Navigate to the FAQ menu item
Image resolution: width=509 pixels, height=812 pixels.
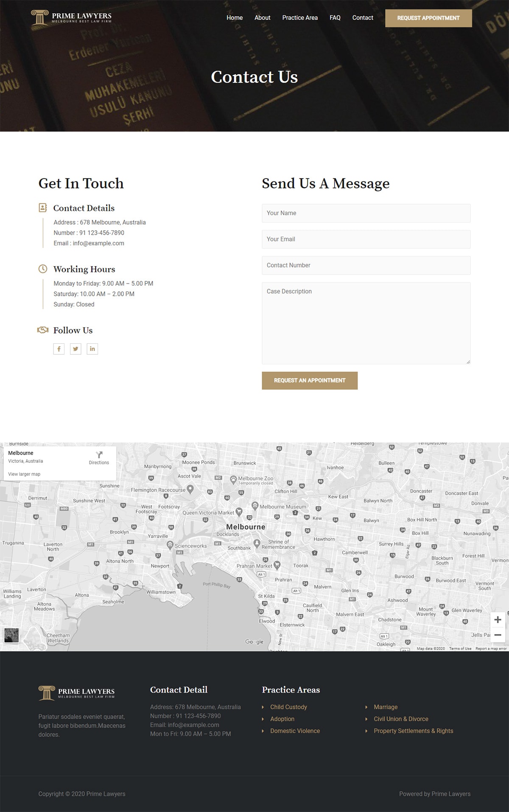335,18
